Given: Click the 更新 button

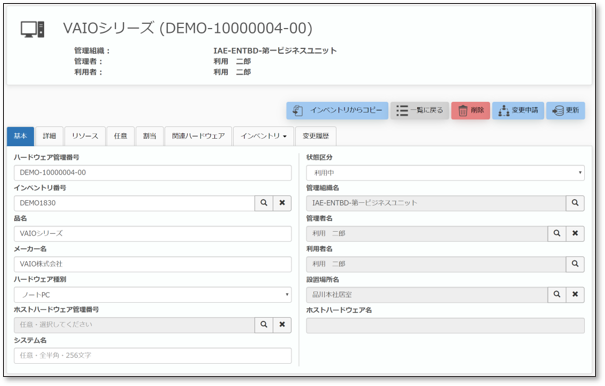Looking at the screenshot, I should click(566, 110).
